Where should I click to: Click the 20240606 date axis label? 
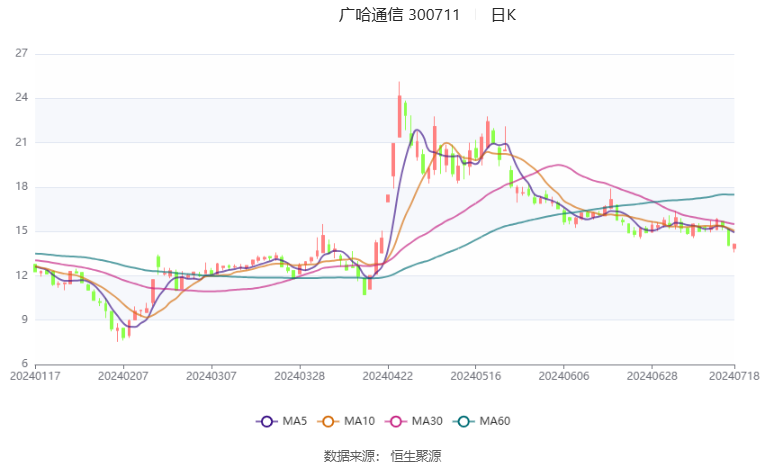click(564, 376)
